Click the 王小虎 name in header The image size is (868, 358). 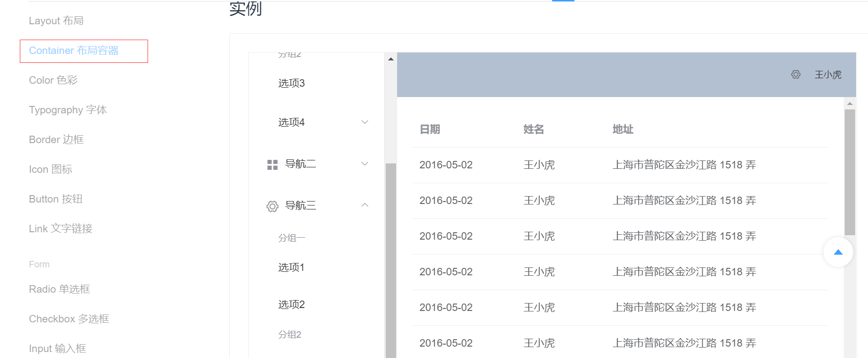828,75
